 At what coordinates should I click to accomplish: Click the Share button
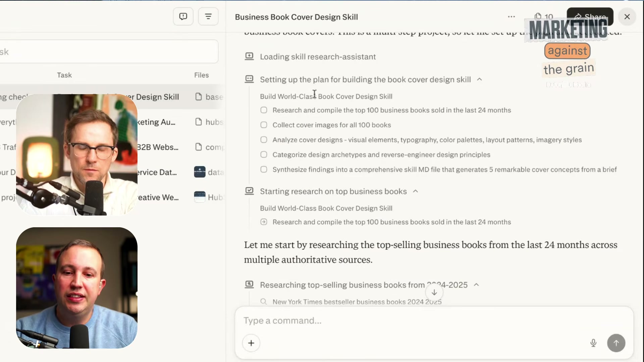[590, 16]
